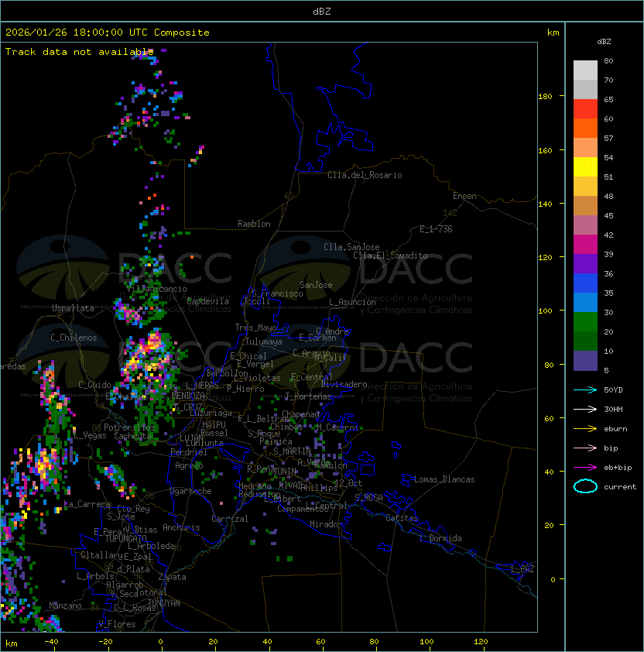This screenshot has width=644, height=652.
Task: Click the Lomas_Blancas location label
Action: tap(444, 479)
